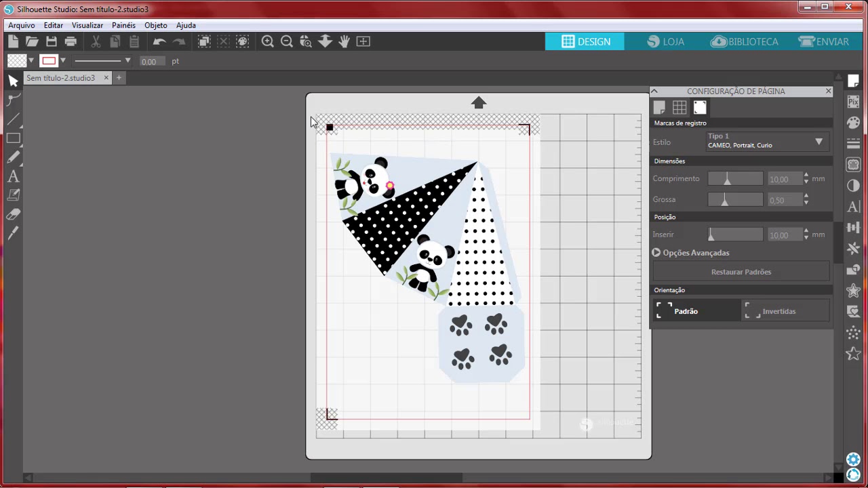Select the Edit Points tool
This screenshot has height=488, width=868.
click(x=13, y=100)
